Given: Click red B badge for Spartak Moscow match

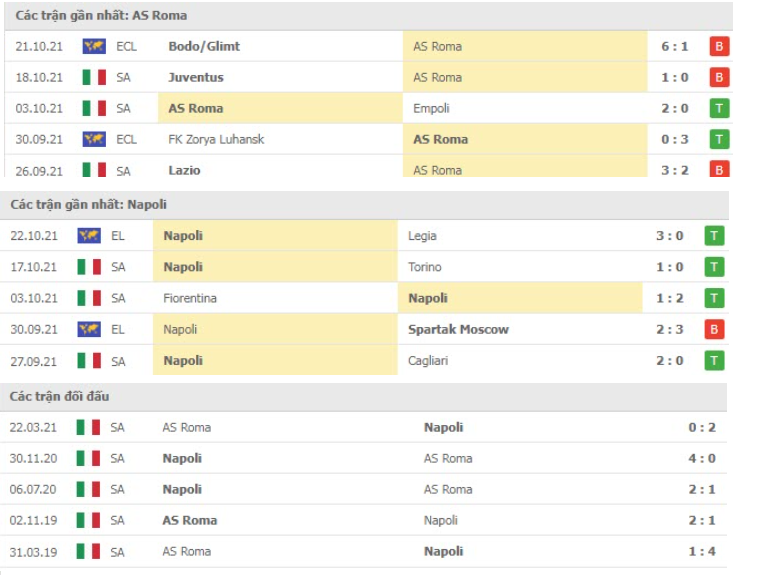Looking at the screenshot, I should 714,329.
